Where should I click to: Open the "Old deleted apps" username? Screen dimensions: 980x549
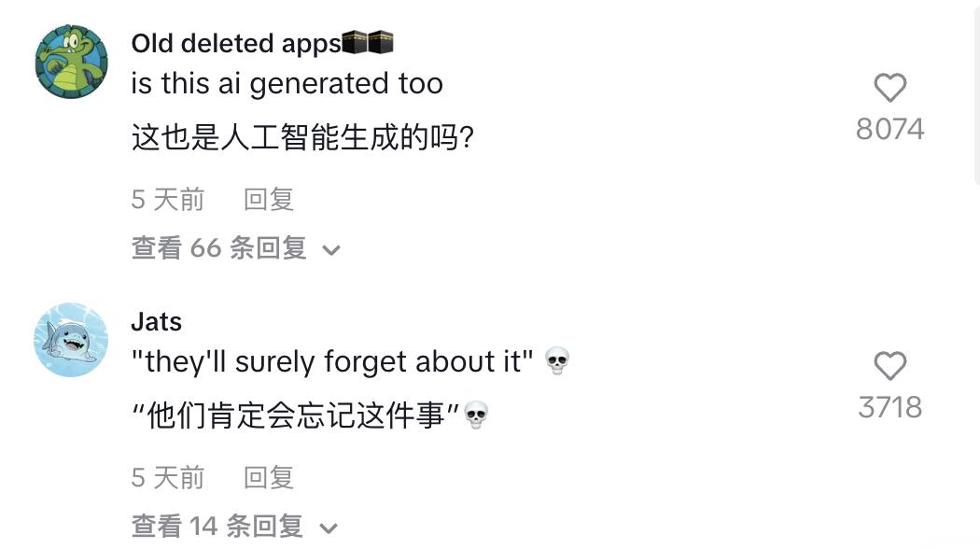pos(236,43)
